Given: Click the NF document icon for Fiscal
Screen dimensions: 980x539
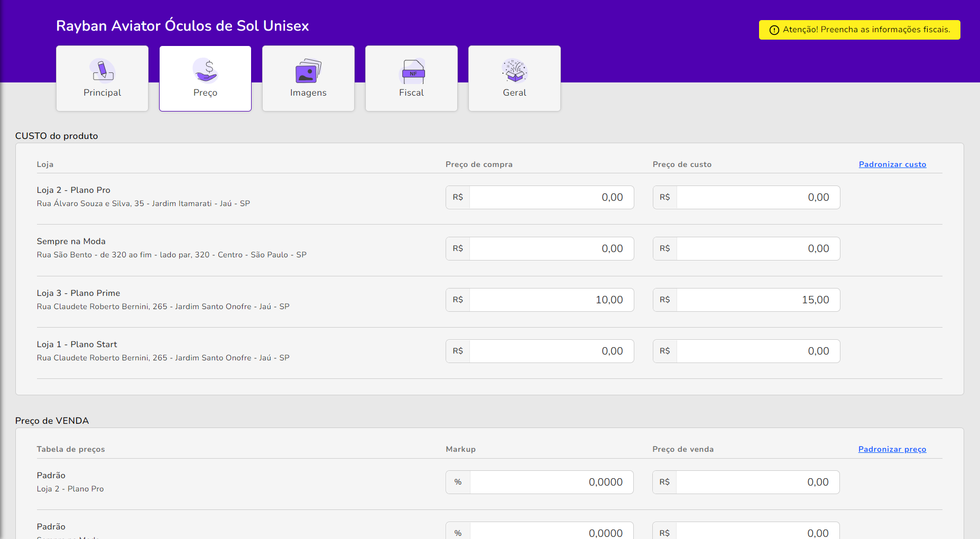Looking at the screenshot, I should (x=412, y=71).
